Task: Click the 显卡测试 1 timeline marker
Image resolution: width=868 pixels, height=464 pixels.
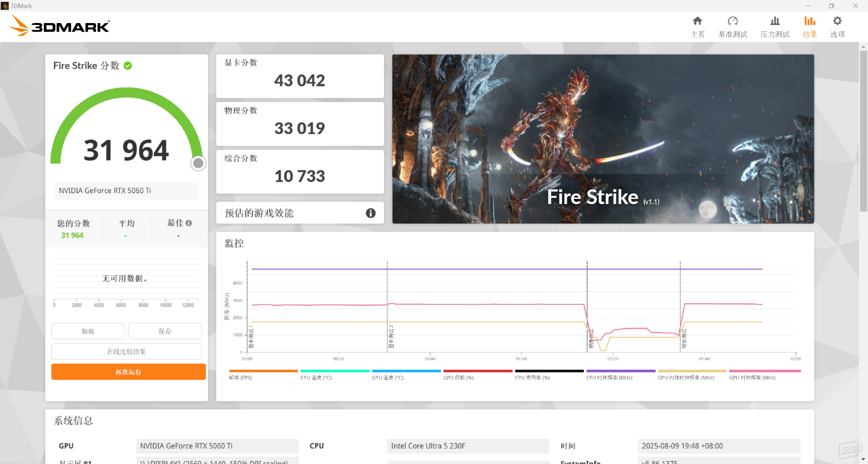Action: [251, 337]
